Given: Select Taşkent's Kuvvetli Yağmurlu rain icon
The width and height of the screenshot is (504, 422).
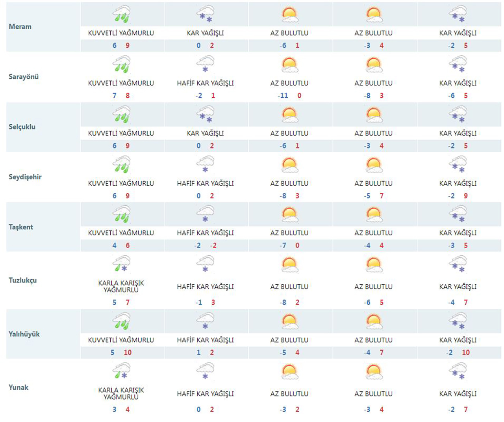Looking at the screenshot, I should [121, 214].
